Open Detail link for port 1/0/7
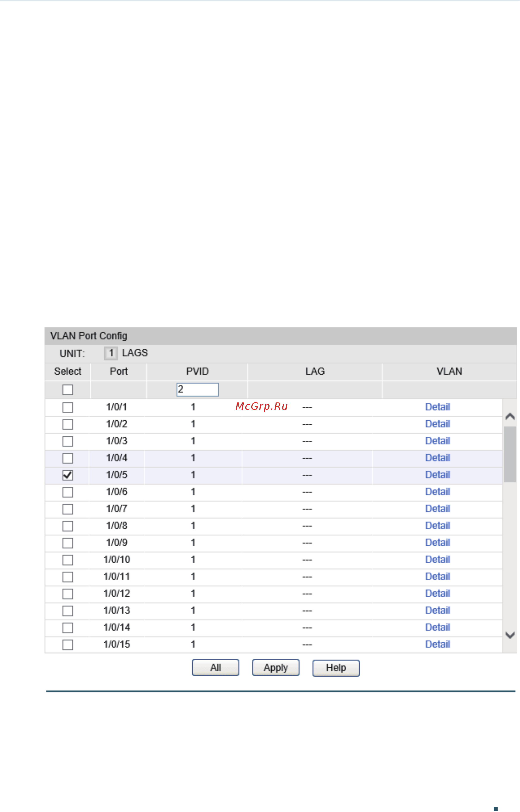The width and height of the screenshot is (520, 812). [437, 509]
